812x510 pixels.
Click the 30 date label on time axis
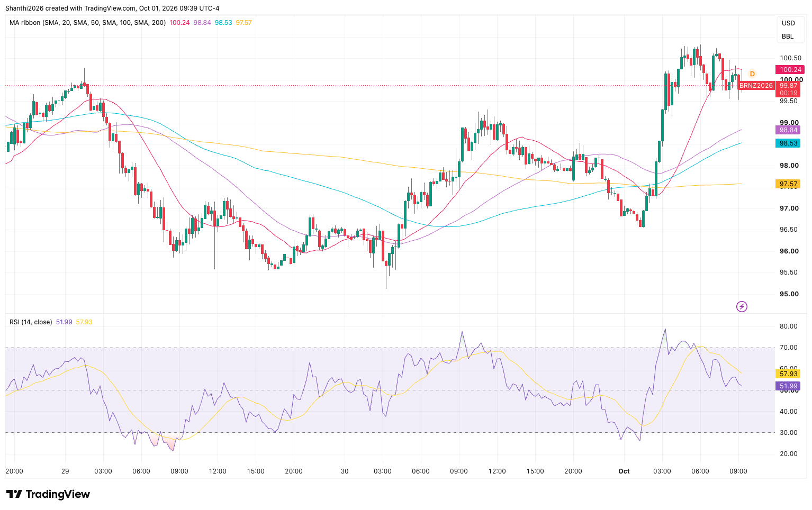click(x=345, y=471)
